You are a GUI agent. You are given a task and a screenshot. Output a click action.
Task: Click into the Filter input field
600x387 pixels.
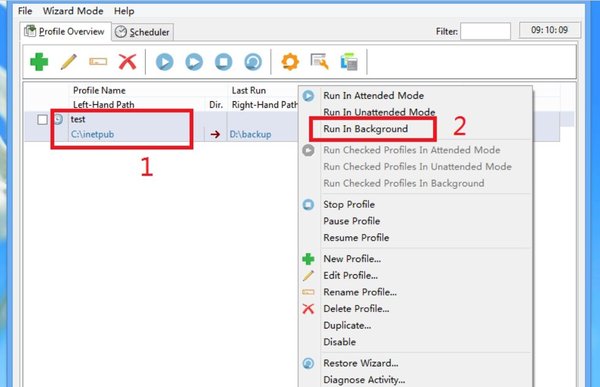[485, 31]
